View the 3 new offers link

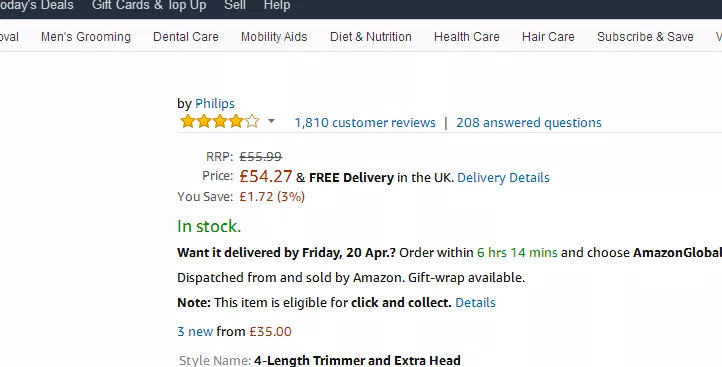[195, 332]
